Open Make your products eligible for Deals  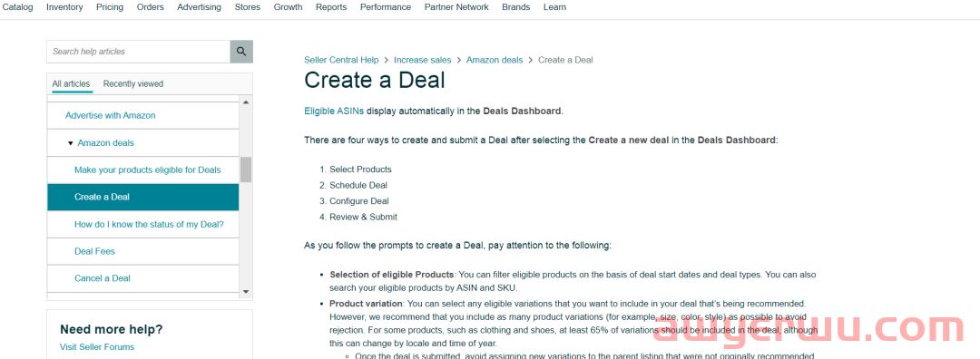coord(148,170)
